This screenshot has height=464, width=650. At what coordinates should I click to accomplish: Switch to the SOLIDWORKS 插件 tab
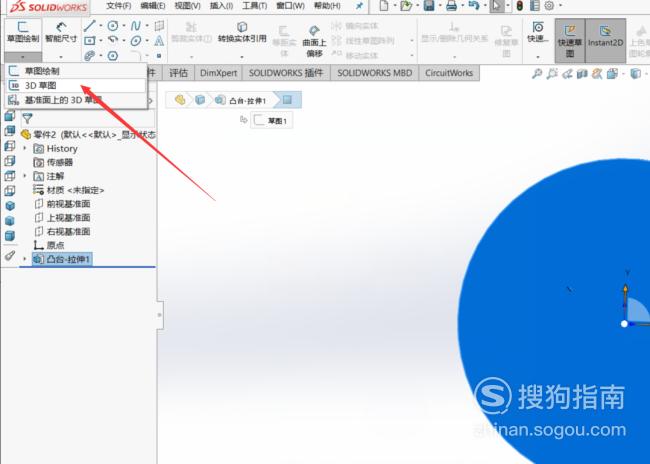click(x=286, y=73)
